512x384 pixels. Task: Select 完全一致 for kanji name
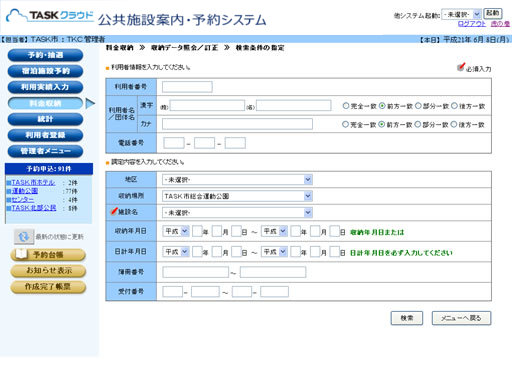346,106
